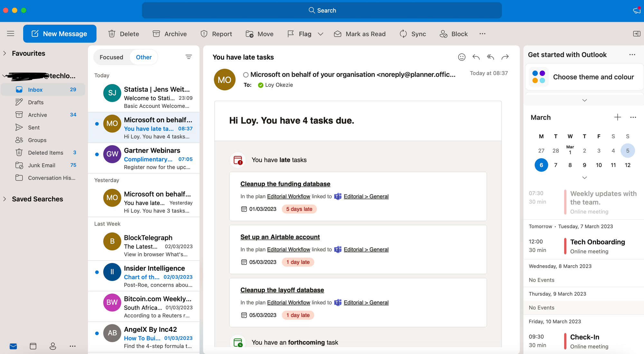Viewport: 644px width, 354px height.
Task: Expand the Favourites folder group
Action: [5, 53]
